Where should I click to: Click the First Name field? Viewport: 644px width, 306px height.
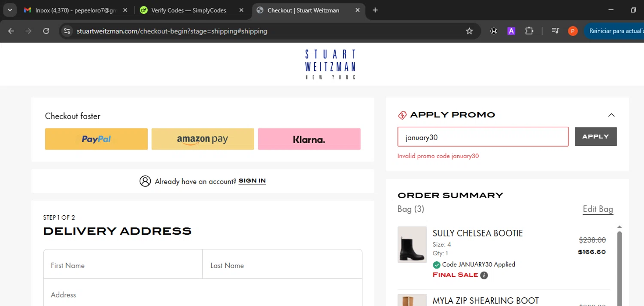pos(123,264)
